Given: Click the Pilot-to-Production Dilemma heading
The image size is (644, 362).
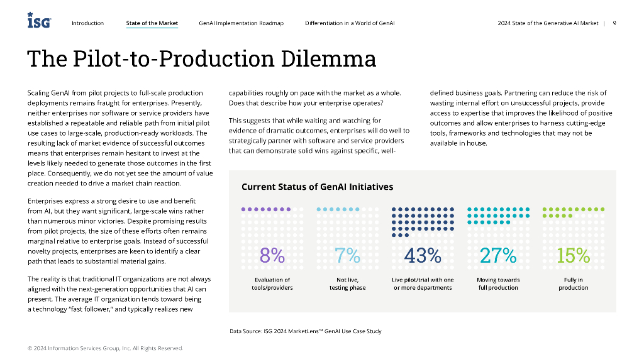Looking at the screenshot, I should (201, 58).
